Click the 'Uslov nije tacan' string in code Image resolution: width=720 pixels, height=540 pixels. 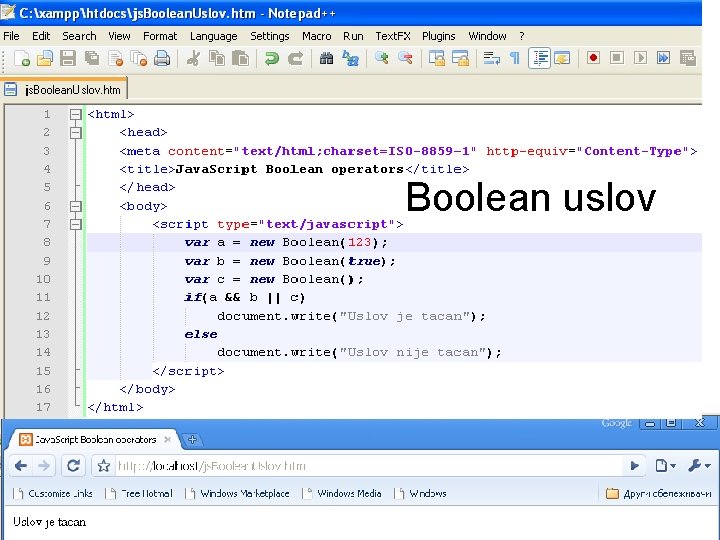point(412,352)
